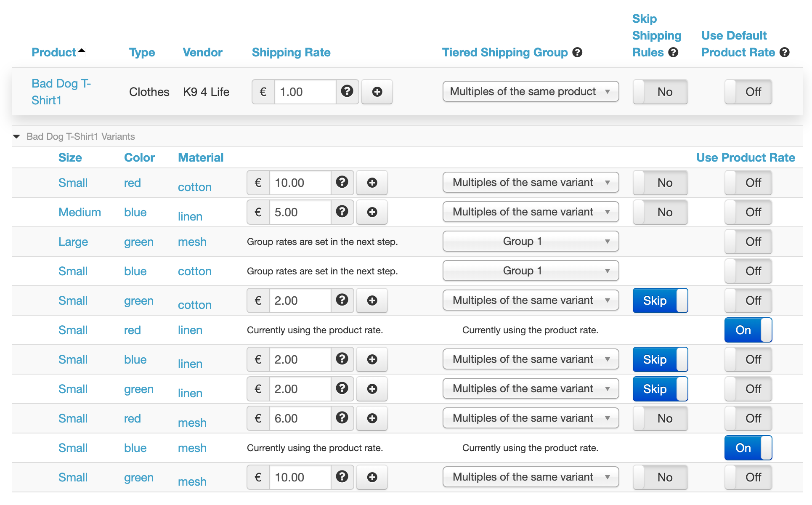This screenshot has height=505, width=812.
Task: Enable Use Product Rate for Large green mesh
Action: pos(748,242)
